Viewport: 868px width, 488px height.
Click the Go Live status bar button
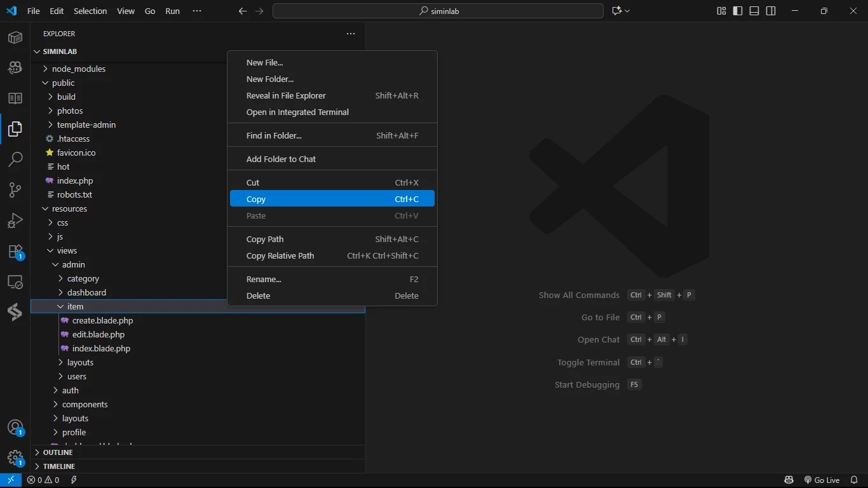tap(822, 480)
